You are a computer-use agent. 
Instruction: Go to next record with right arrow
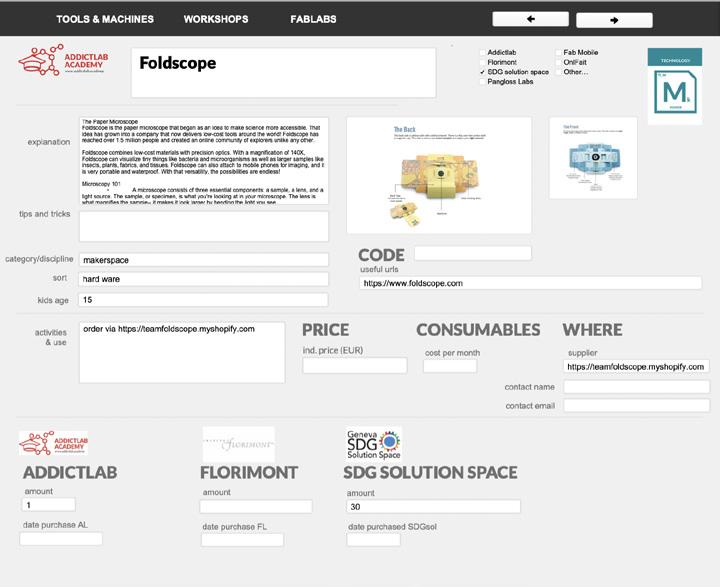[x=614, y=20]
